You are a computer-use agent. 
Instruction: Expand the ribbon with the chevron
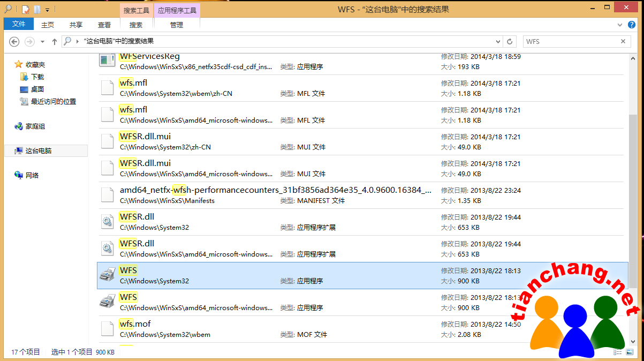click(x=620, y=25)
